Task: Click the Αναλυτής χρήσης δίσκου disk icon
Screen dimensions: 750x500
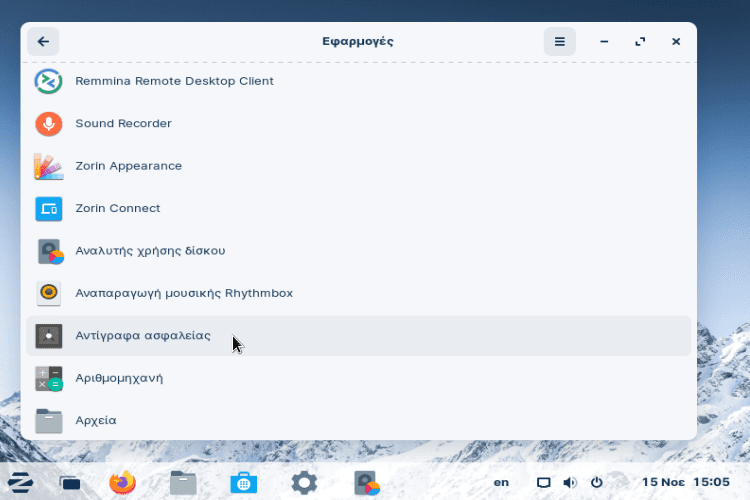Action: [x=50, y=251]
